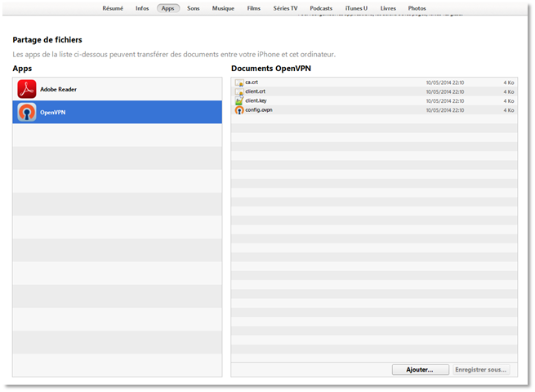Click the client.key file icon
535x392 pixels.
point(239,100)
